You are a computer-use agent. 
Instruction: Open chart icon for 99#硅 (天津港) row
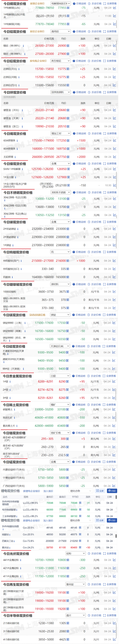(114, 369)
